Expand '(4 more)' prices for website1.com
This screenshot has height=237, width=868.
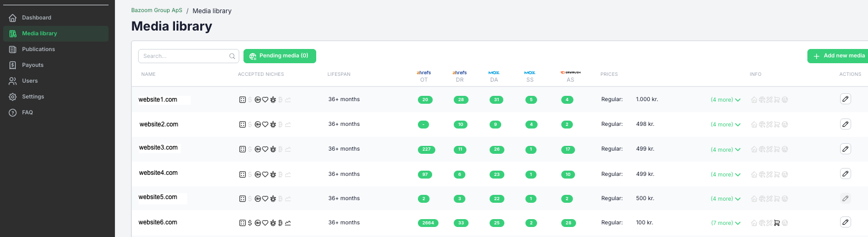click(x=725, y=100)
